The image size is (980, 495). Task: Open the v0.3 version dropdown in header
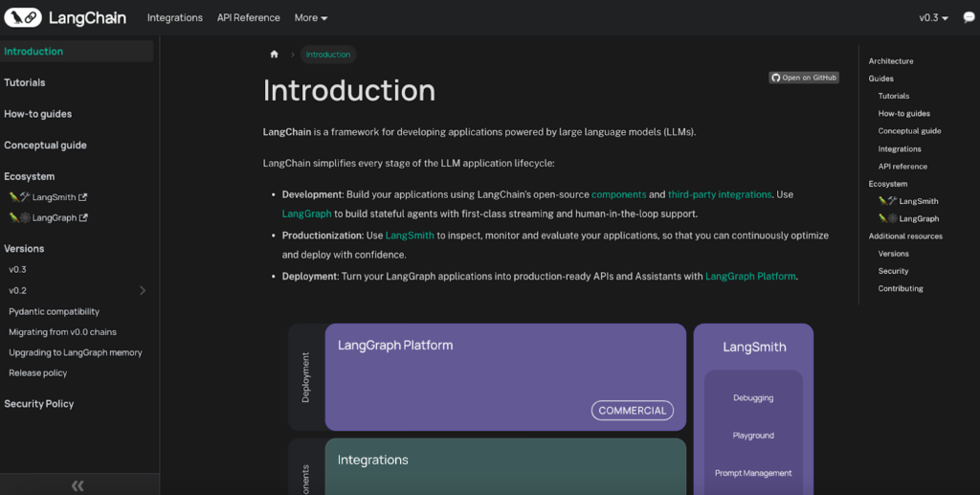(x=933, y=17)
